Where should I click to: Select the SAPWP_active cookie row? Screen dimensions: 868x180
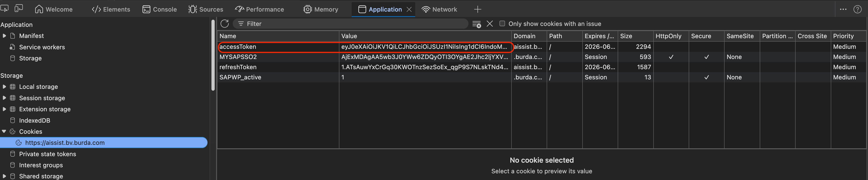click(542, 77)
